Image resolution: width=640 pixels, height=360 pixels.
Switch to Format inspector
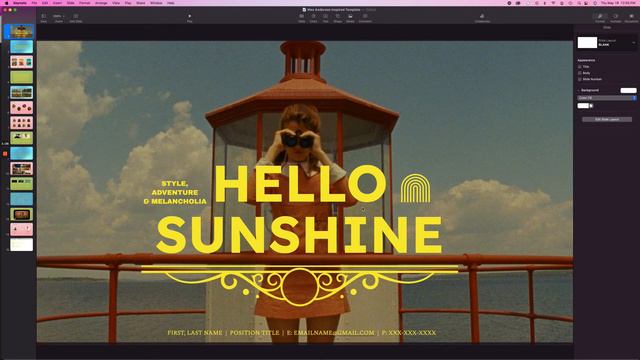tap(600, 18)
